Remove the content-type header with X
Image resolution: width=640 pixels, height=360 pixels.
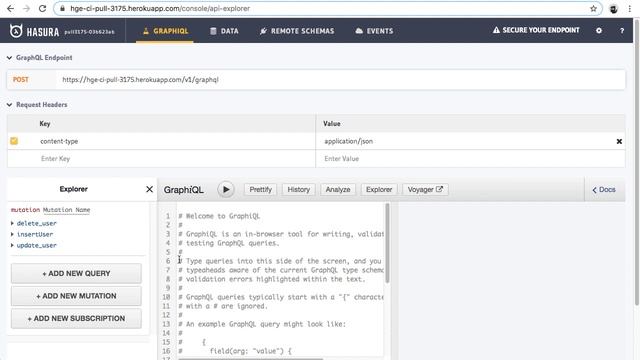(x=619, y=141)
